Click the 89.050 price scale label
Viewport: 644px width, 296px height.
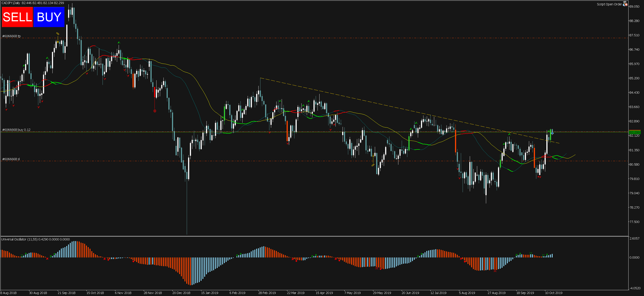[x=634, y=6]
